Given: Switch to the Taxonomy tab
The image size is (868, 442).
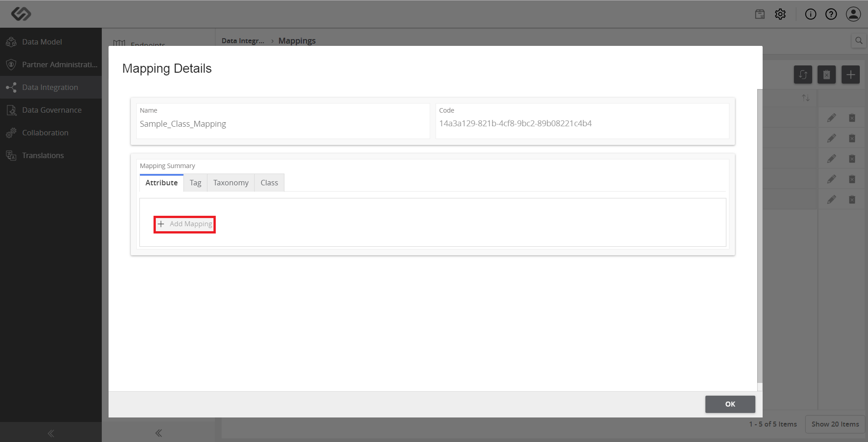Looking at the screenshot, I should 231,183.
